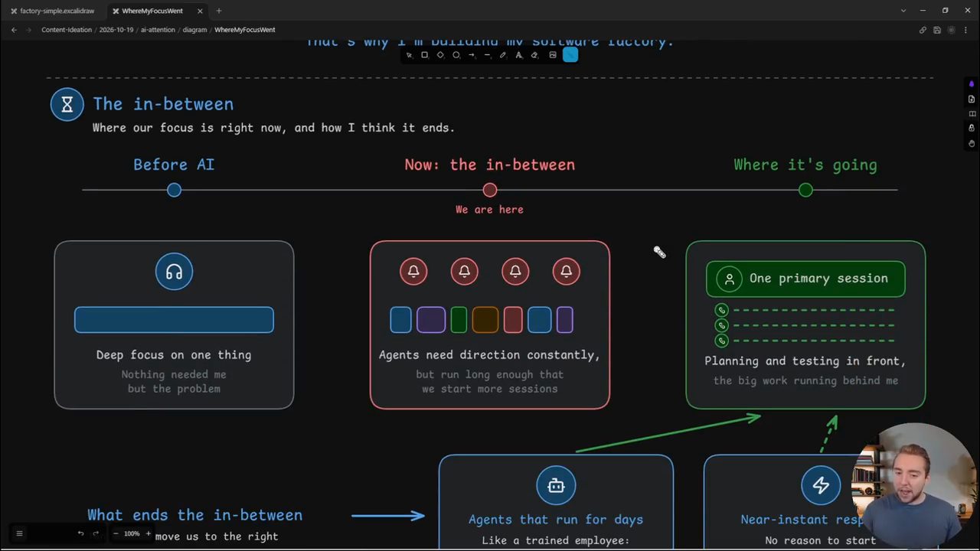Open the library book icon
980x551 pixels.
tap(972, 114)
